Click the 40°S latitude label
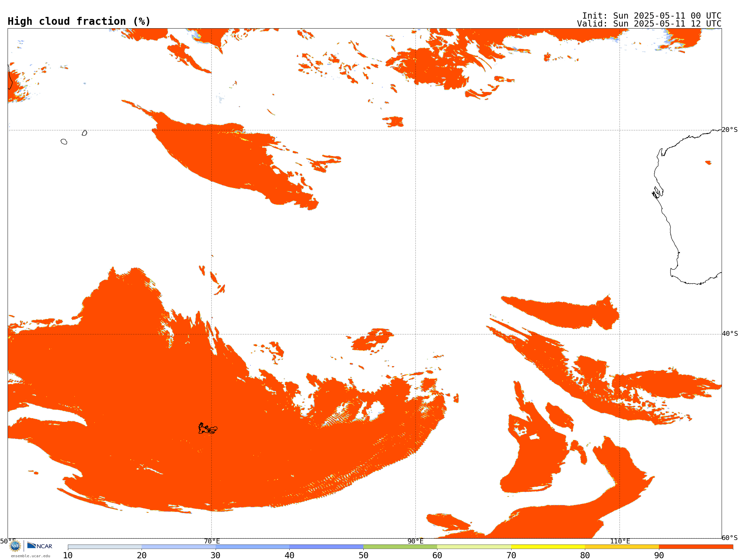Image resolution: width=744 pixels, height=560 pixels. 730,334
